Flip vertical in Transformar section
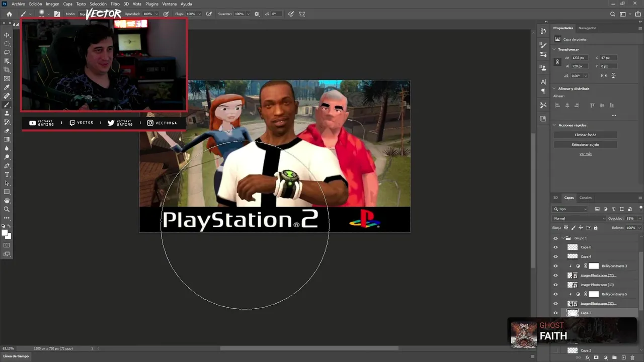Viewport: 644px width, 362px height. pos(613,75)
